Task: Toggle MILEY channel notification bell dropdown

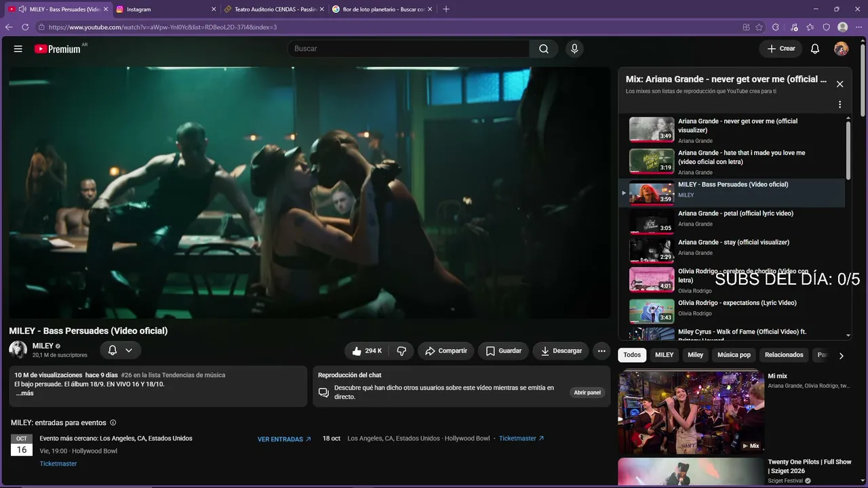Action: (121, 350)
